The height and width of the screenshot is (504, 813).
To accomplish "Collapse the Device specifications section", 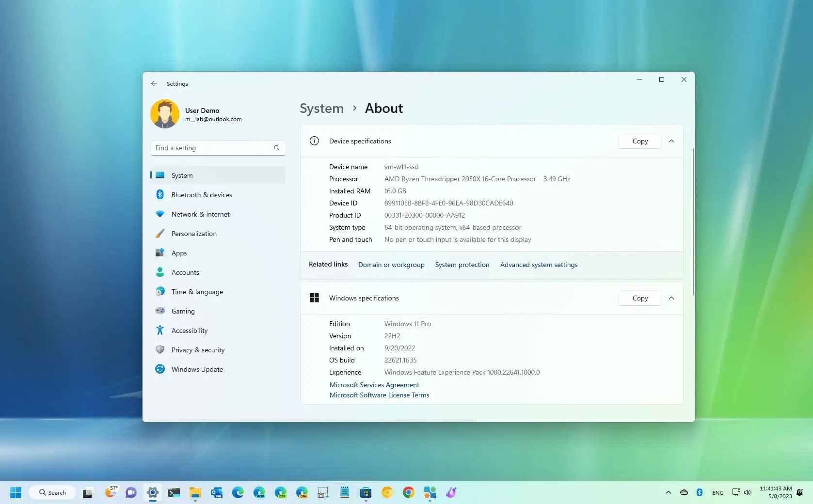I will coord(672,141).
